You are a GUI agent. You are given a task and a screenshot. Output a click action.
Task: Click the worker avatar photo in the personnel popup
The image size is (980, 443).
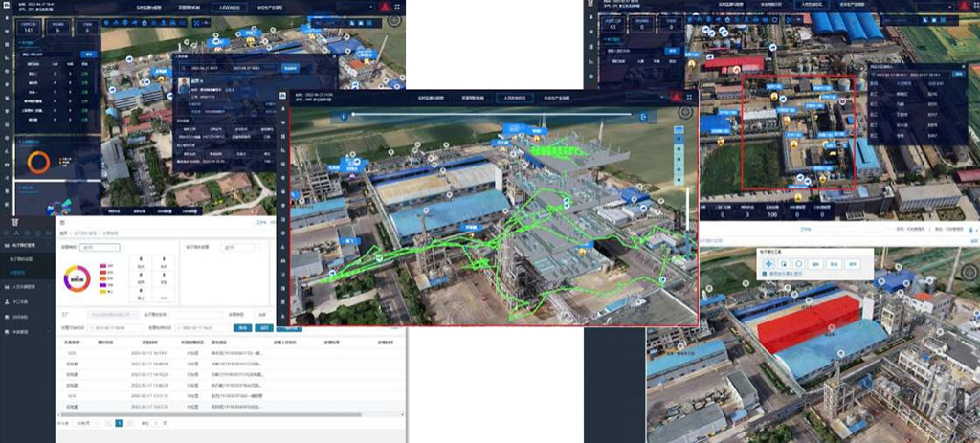[184, 85]
